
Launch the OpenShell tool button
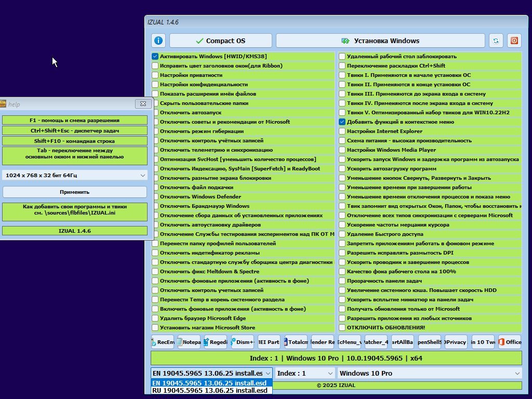click(x=429, y=342)
